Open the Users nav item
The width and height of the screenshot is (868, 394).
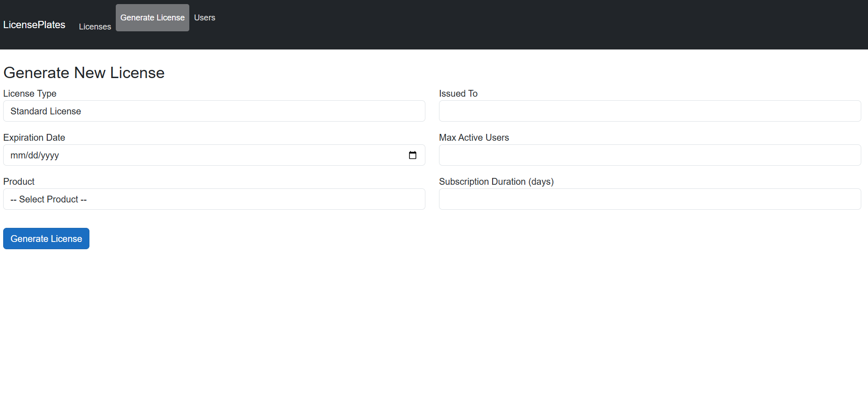coord(204,18)
